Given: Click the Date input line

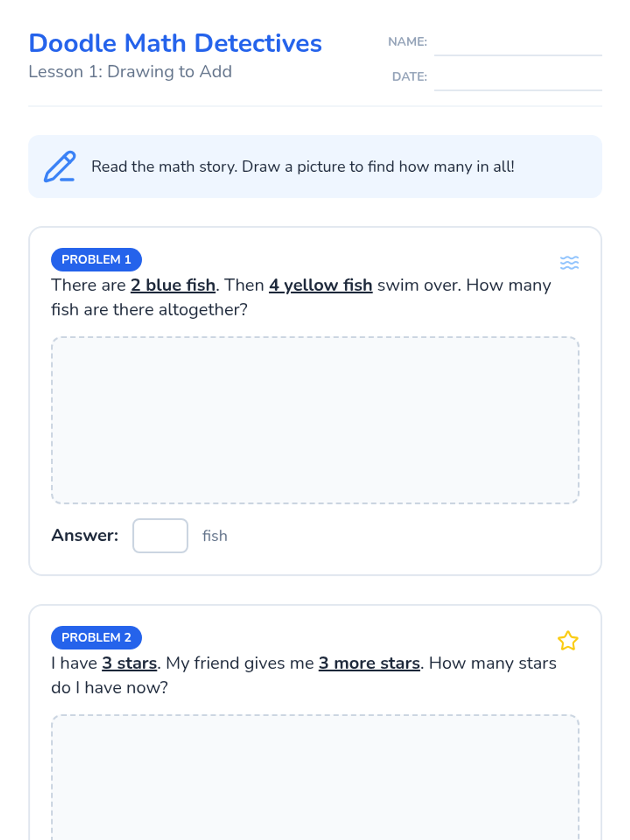Looking at the screenshot, I should 518,79.
